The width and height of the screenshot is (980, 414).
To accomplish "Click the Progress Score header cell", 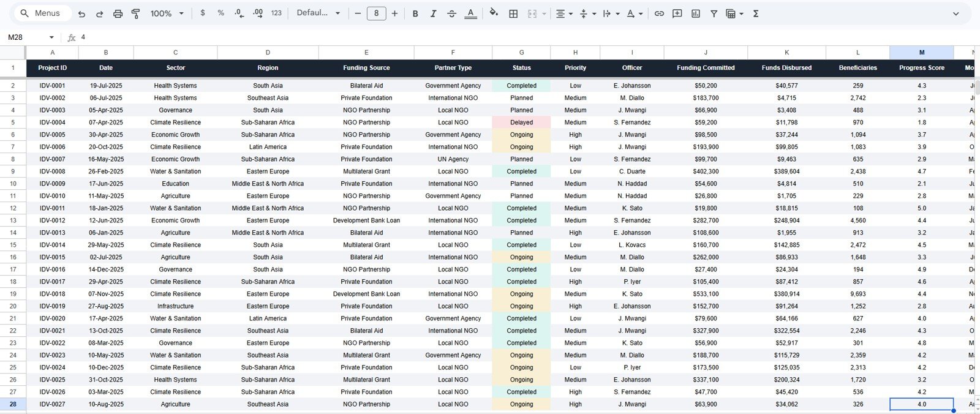I will [x=921, y=68].
